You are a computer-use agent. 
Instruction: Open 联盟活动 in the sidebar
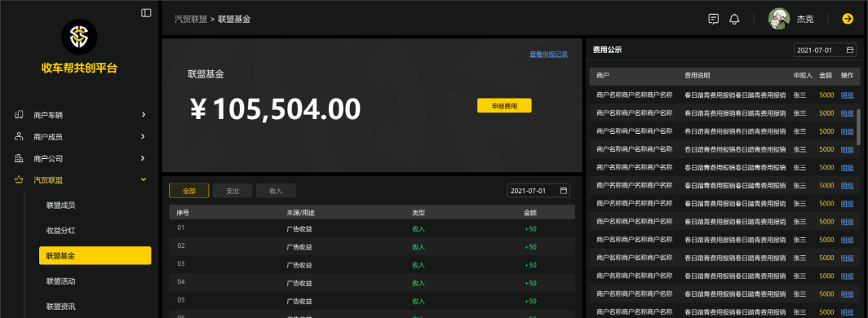(61, 281)
